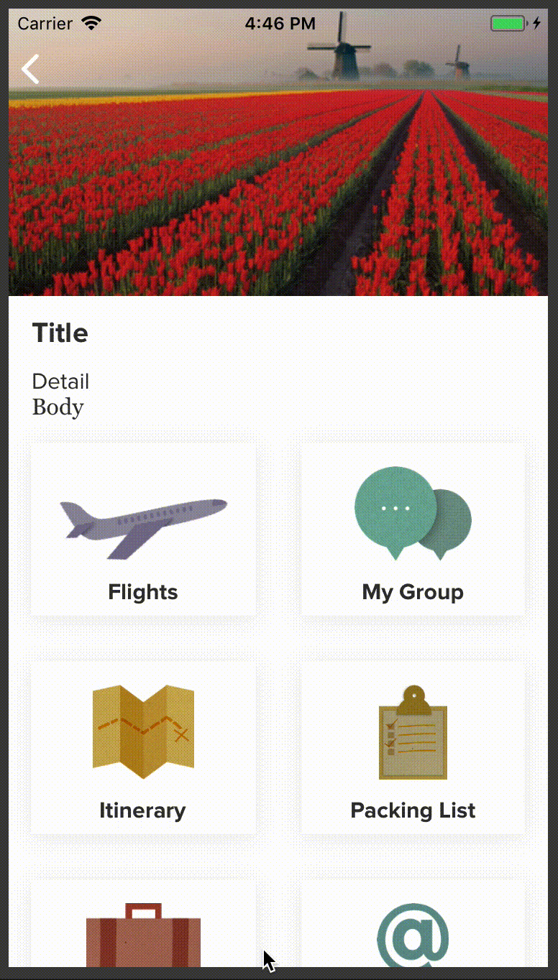The width and height of the screenshot is (558, 980).
Task: Click the battery indicator in status bar
Action: click(509, 24)
